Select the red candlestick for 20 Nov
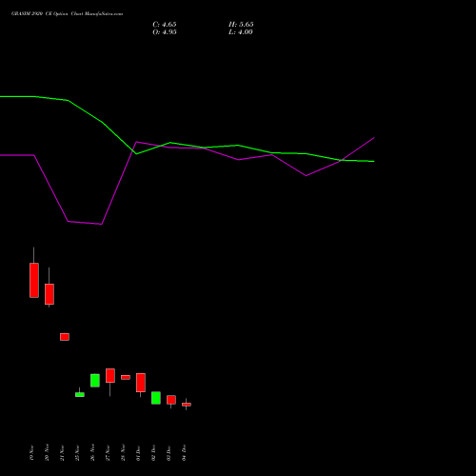This screenshot has height=476, width=476. (x=50, y=294)
